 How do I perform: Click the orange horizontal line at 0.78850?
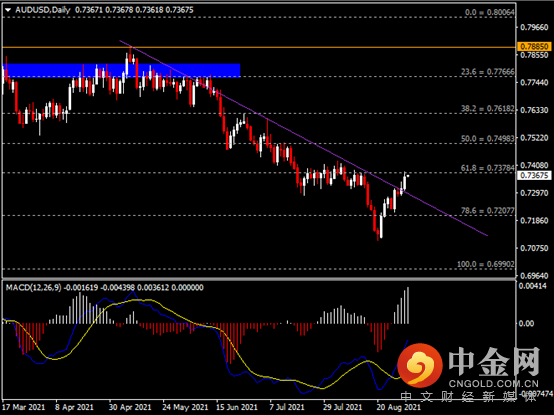click(x=259, y=47)
